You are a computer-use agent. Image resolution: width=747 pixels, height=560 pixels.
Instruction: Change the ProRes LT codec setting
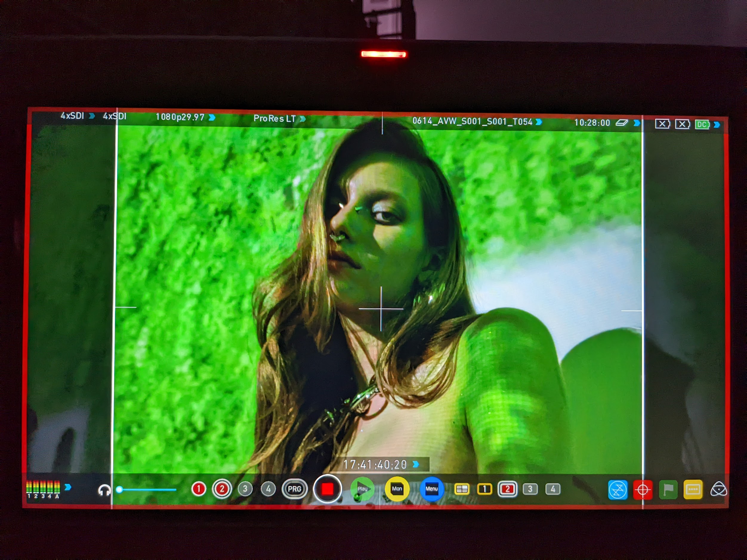coord(279,118)
